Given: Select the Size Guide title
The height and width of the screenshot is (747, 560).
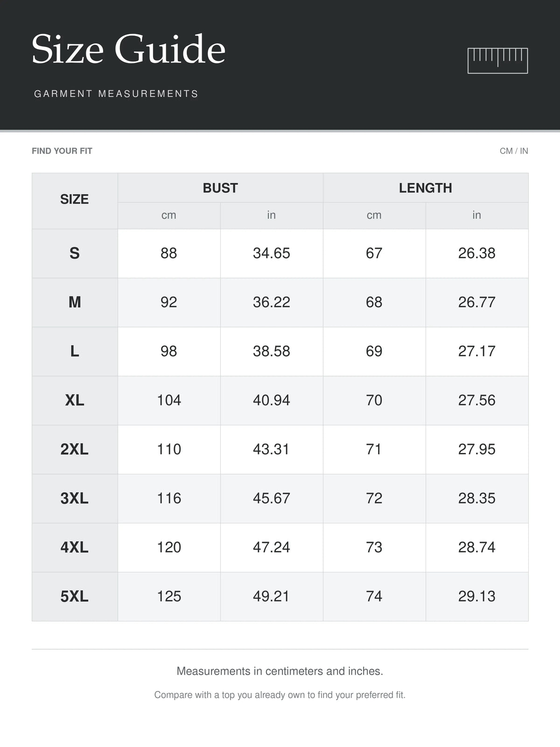Looking at the screenshot, I should click(128, 49).
